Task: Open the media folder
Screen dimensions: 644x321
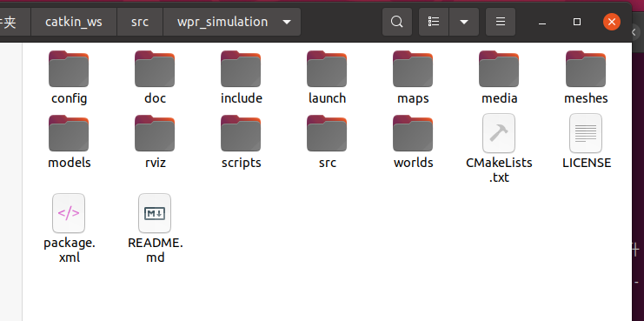Action: click(499, 69)
